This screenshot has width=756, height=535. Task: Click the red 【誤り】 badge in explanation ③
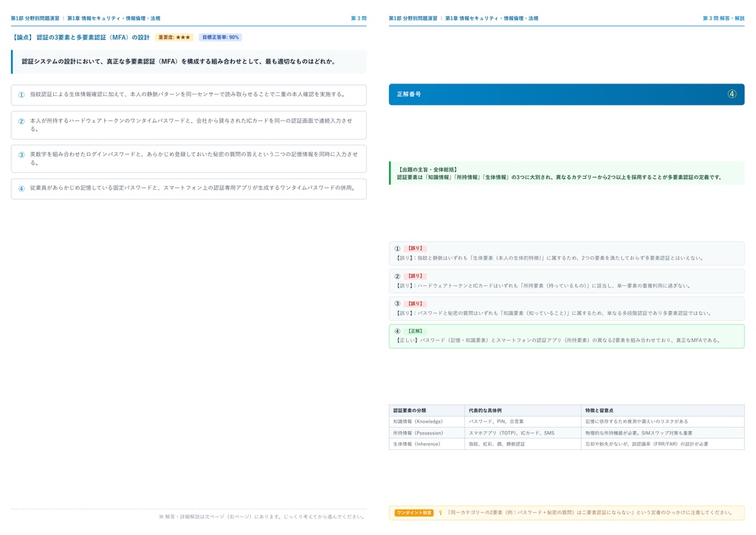point(415,304)
